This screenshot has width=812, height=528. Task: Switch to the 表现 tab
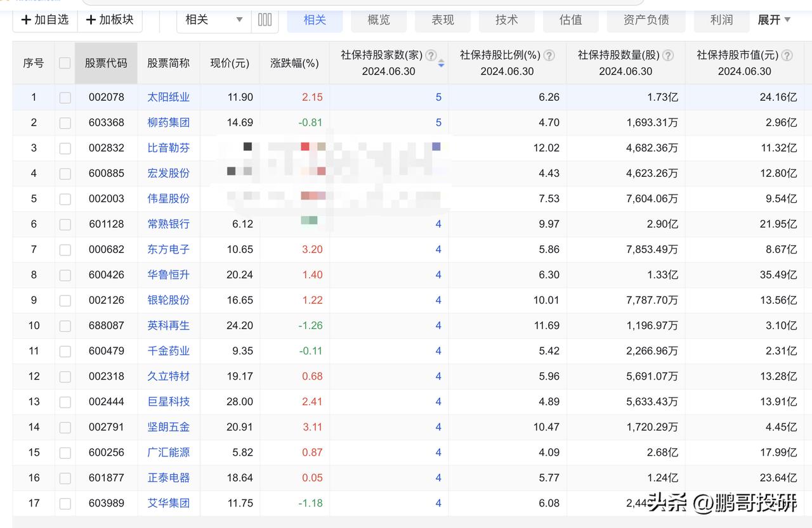[x=443, y=20]
